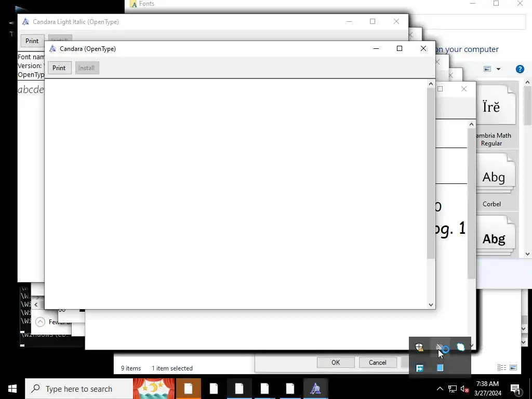Click the change view icon in Fonts toolbar
Image resolution: width=532 pixels, height=399 pixels.
point(487,69)
